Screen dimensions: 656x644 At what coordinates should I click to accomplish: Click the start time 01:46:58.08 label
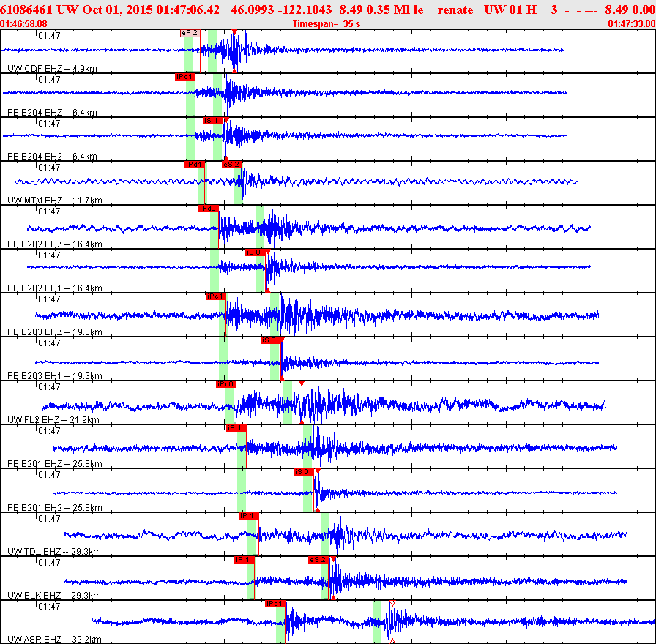24,24
